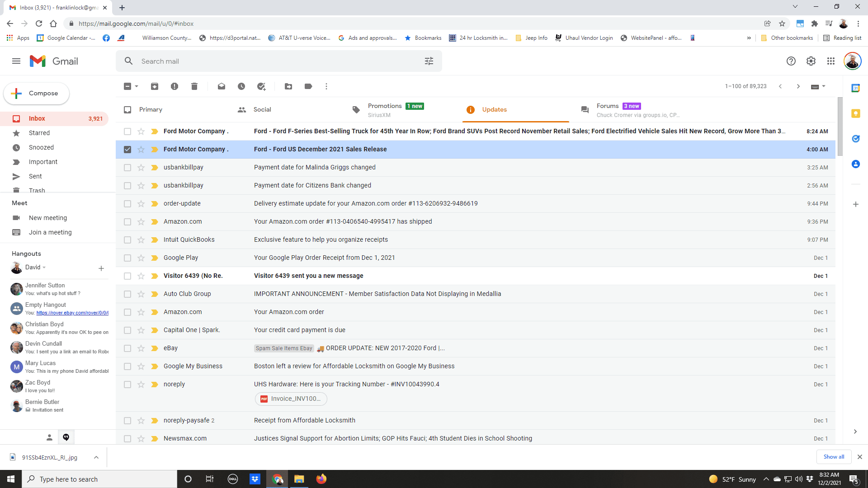Image resolution: width=868 pixels, height=488 pixels.
Task: Expand David Hangouts status dropdown
Action: pyautogui.click(x=44, y=267)
